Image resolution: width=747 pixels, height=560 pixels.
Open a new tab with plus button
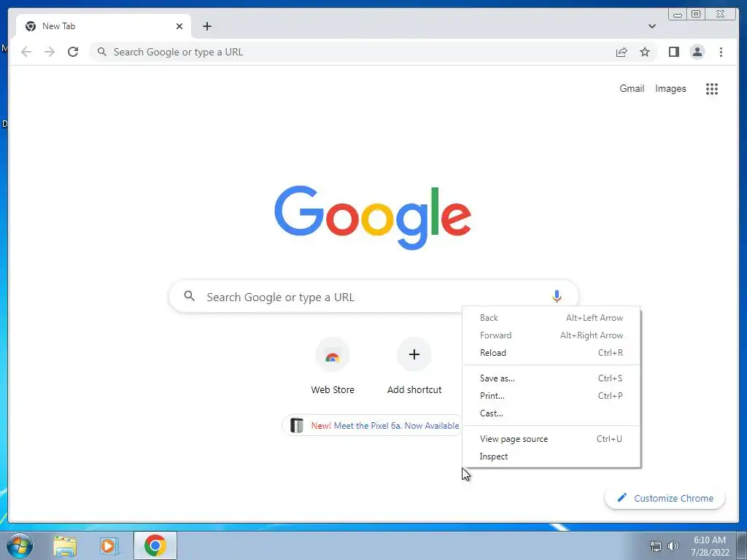click(x=206, y=26)
